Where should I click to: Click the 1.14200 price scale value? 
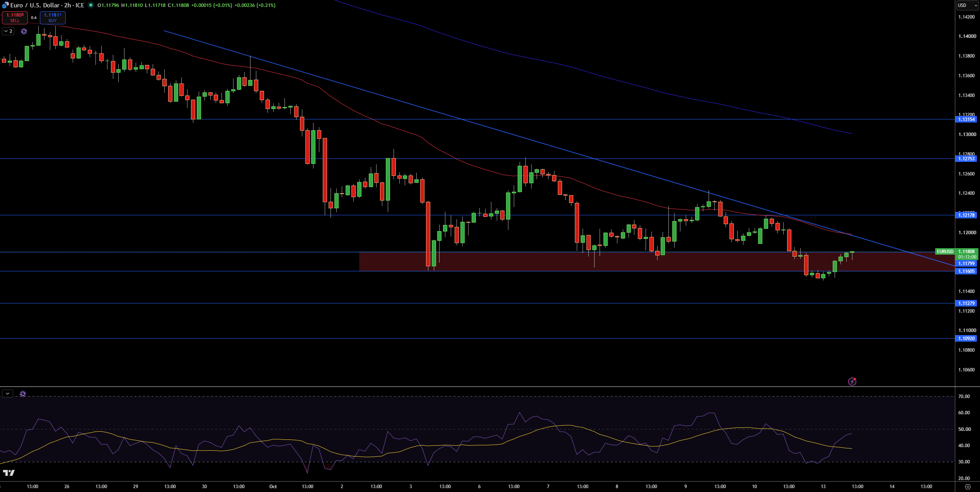click(x=966, y=17)
